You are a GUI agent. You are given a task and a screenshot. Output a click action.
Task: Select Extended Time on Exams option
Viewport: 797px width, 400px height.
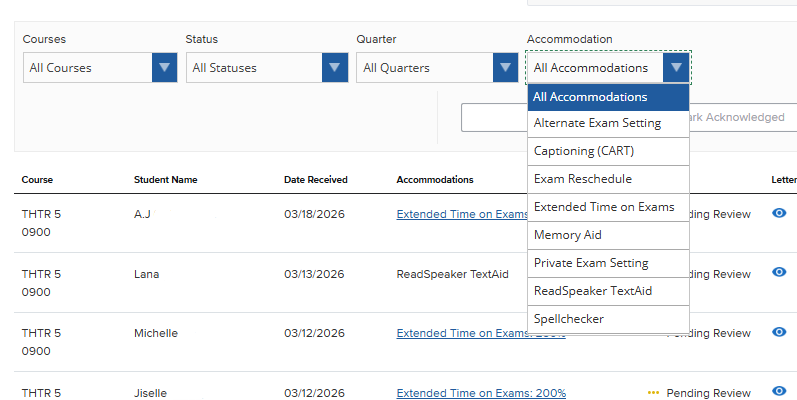coord(608,207)
